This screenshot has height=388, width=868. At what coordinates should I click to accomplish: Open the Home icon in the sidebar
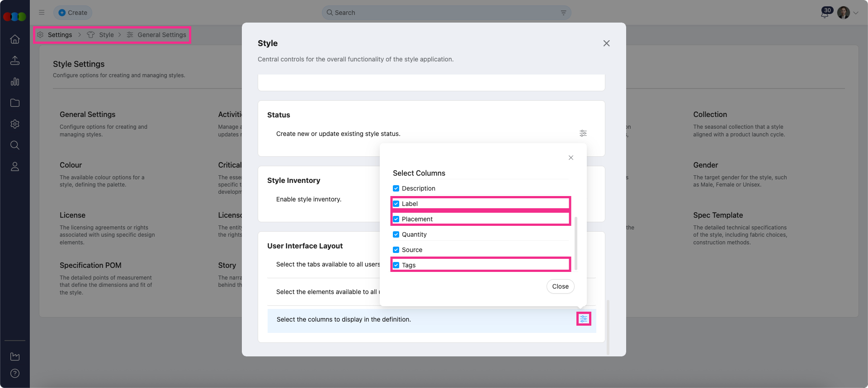pyautogui.click(x=15, y=39)
